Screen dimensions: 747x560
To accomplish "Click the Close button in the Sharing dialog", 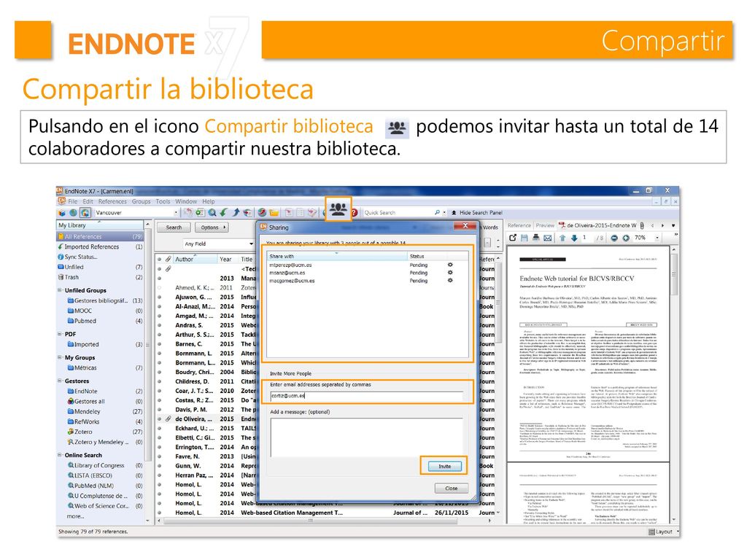I will coord(451,488).
